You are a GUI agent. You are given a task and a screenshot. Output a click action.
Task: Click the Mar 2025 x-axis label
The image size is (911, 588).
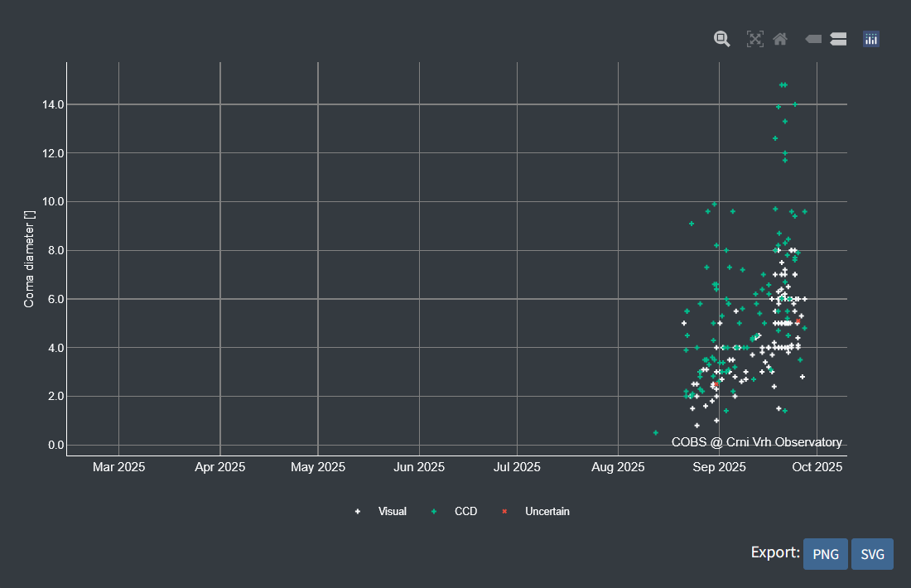118,468
